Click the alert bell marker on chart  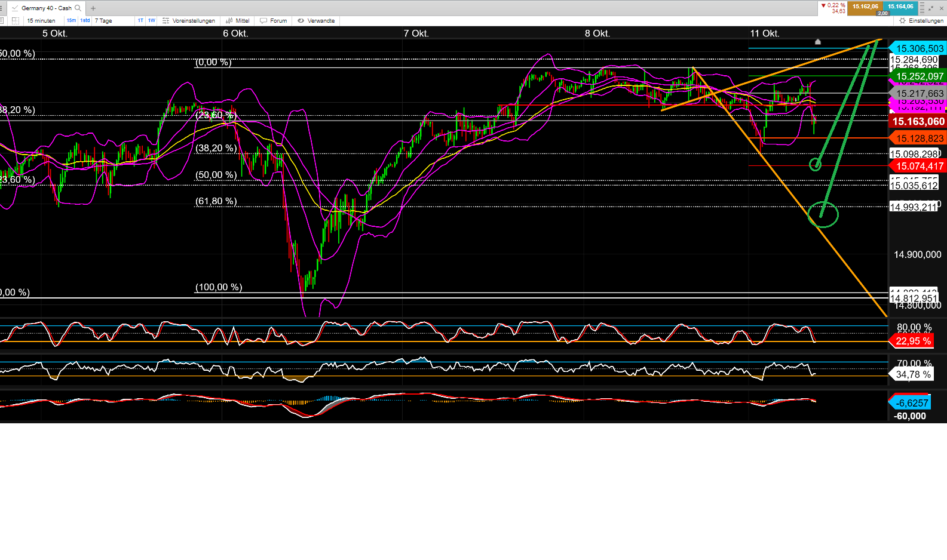[818, 42]
